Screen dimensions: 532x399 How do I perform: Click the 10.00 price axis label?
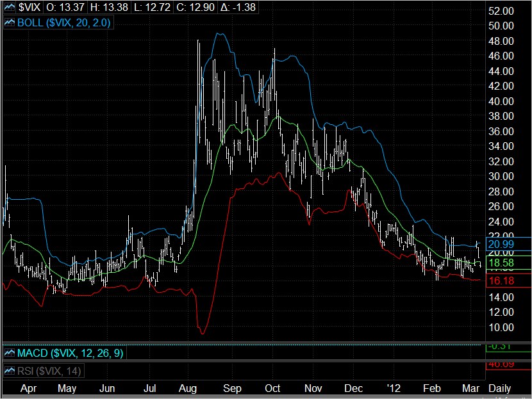501,327
